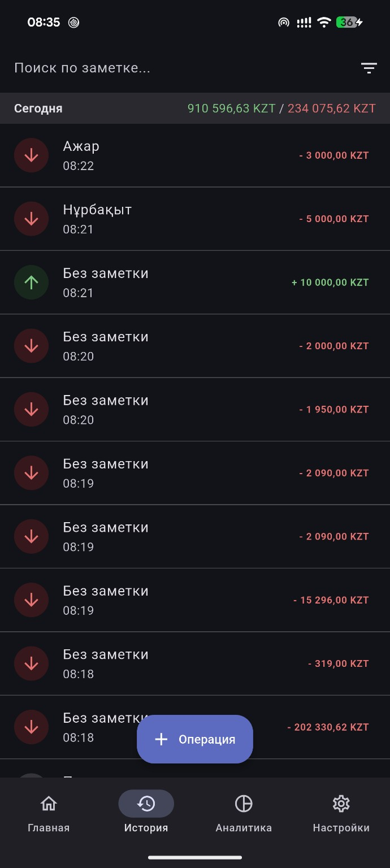The image size is (390, 868).
Task: Tap the expense icon of 15 296,00 entry
Action: (31, 600)
